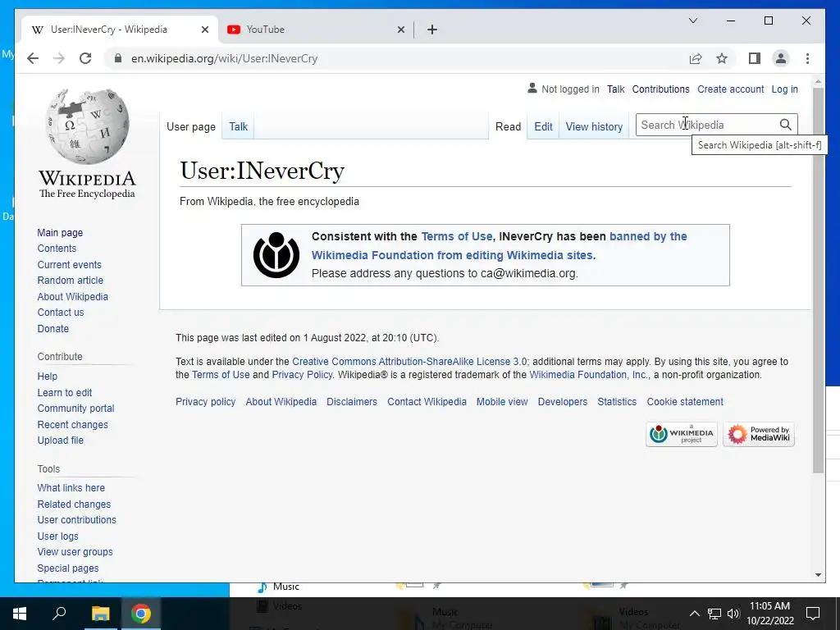Open User contributions under Tools

point(76,519)
